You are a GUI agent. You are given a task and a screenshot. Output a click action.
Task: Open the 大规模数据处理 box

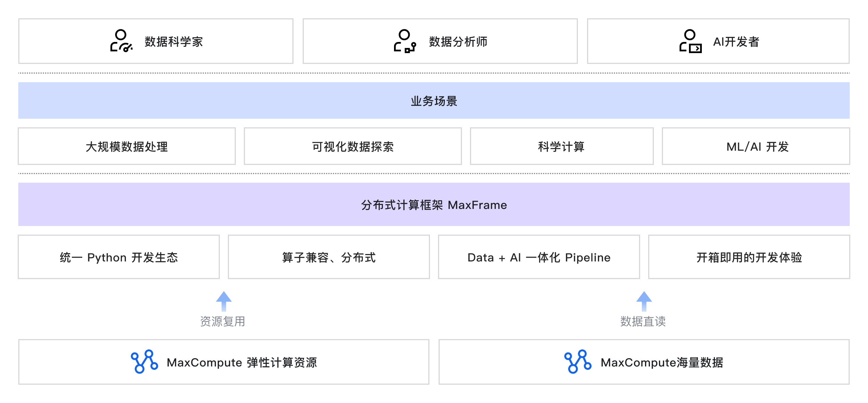coord(127,146)
